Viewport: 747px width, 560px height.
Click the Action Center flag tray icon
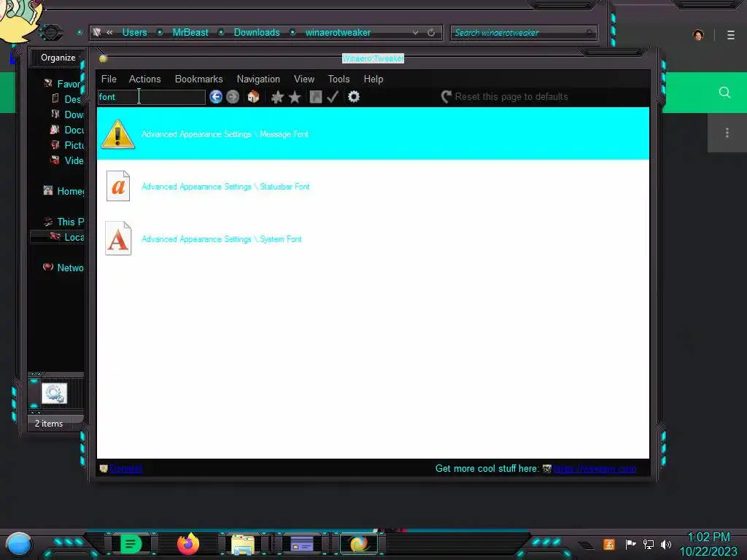[631, 544]
